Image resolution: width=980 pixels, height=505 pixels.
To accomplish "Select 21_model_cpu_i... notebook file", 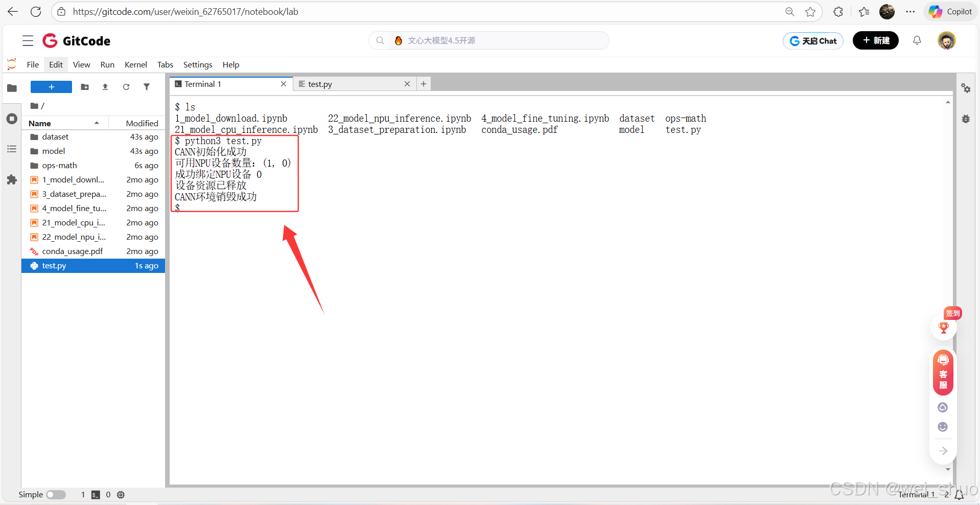I will (x=93, y=222).
